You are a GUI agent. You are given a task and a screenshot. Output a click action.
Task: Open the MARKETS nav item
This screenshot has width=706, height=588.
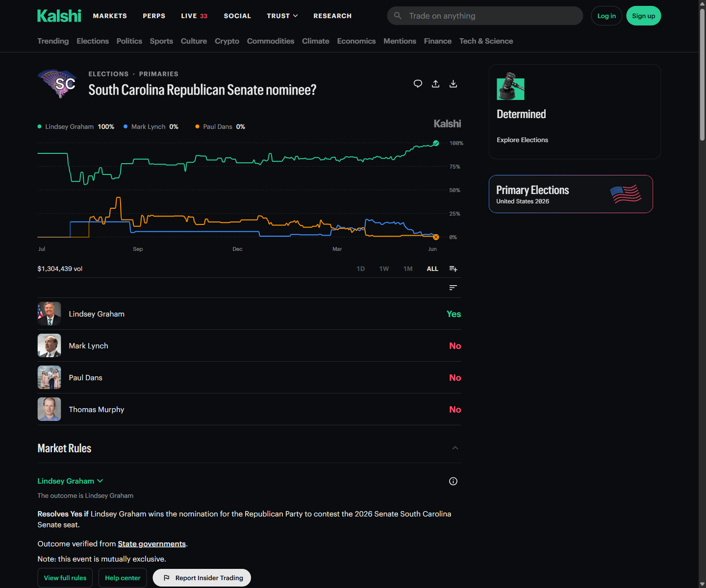tap(110, 16)
